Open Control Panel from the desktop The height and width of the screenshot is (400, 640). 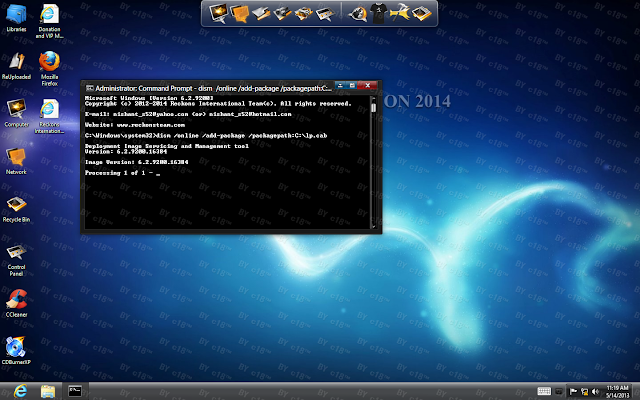pyautogui.click(x=16, y=260)
